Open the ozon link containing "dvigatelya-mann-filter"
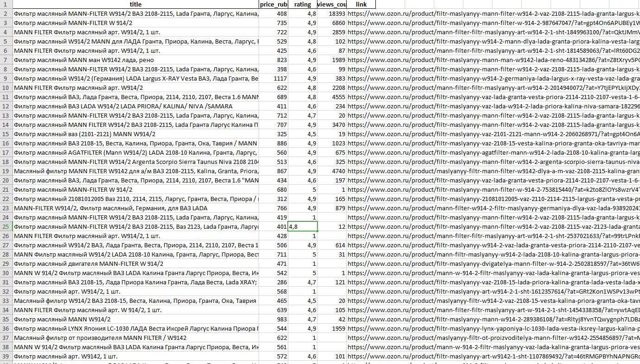Image resolution: width=640 pixels, height=364 pixels. point(494,264)
